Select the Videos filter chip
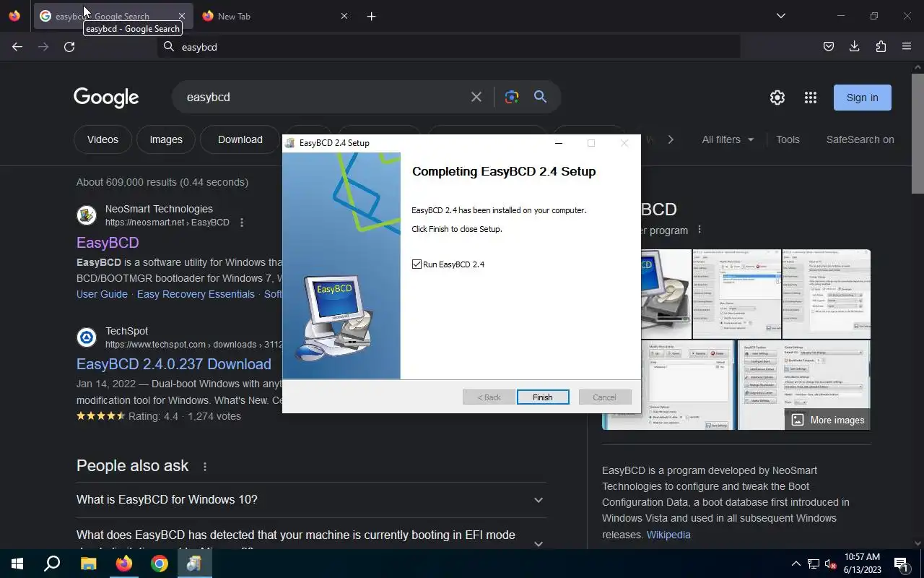Viewport: 924px width, 578px height. [103, 139]
